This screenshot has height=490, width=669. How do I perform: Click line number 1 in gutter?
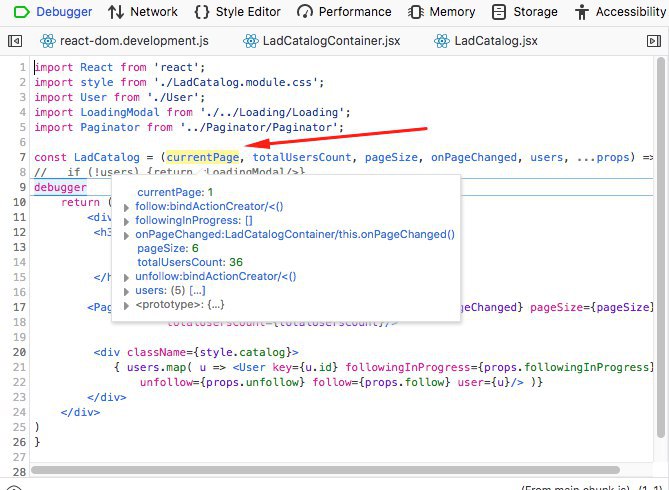[23, 67]
